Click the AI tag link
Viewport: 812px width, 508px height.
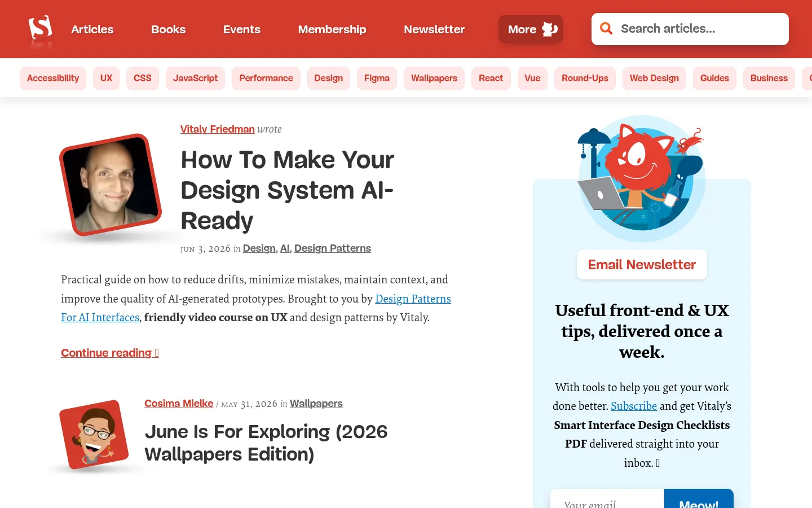click(x=285, y=248)
